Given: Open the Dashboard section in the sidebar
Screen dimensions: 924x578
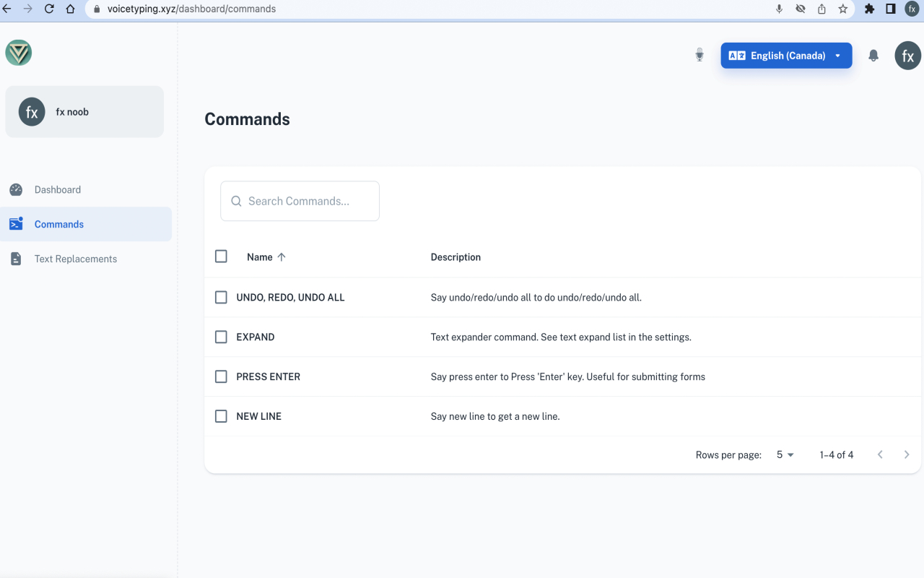Looking at the screenshot, I should coord(58,190).
